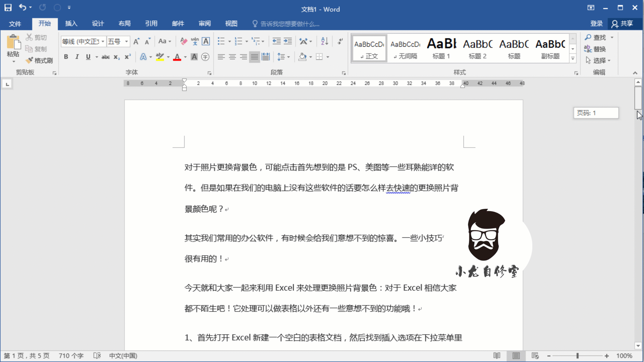Click the vertical scrollbar thumb
644x362 pixels.
coord(638,98)
